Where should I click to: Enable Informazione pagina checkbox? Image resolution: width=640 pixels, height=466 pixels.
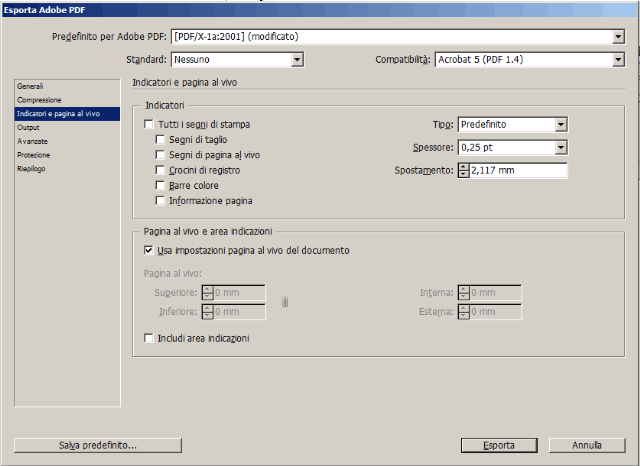coord(160,201)
